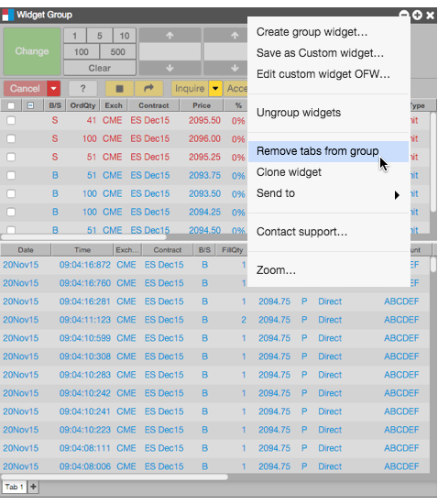
Task: Click the question mark help button
Action: click(82, 88)
